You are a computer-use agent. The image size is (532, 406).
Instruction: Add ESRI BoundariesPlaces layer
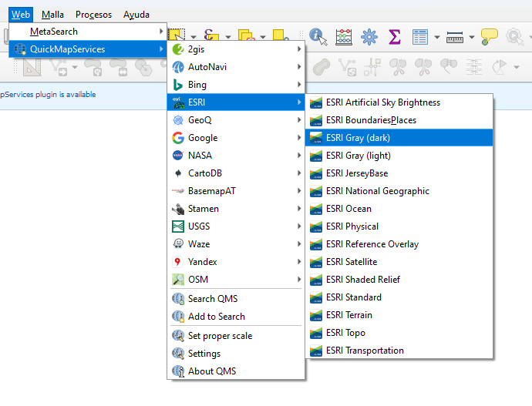click(399, 120)
